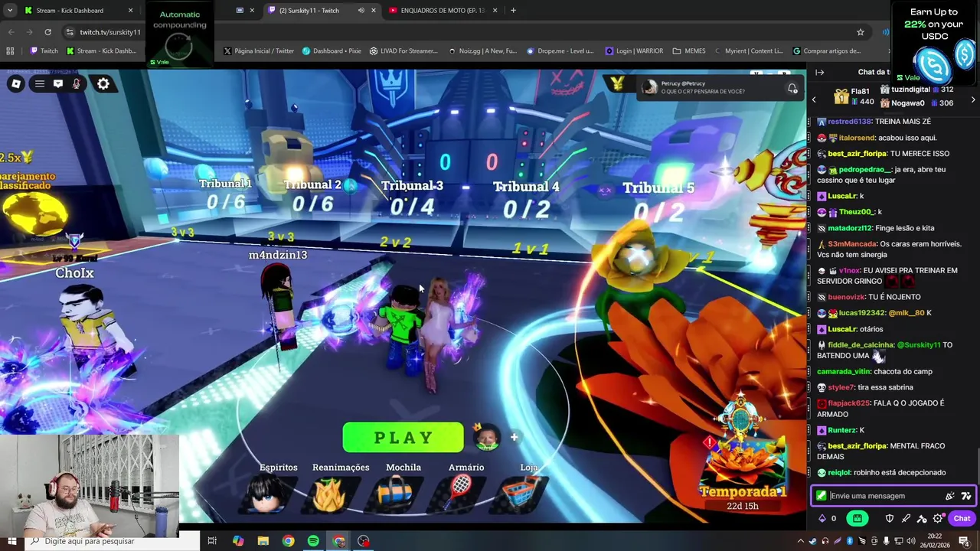Open Spotify from the taskbar
980x551 pixels.
[x=313, y=541]
